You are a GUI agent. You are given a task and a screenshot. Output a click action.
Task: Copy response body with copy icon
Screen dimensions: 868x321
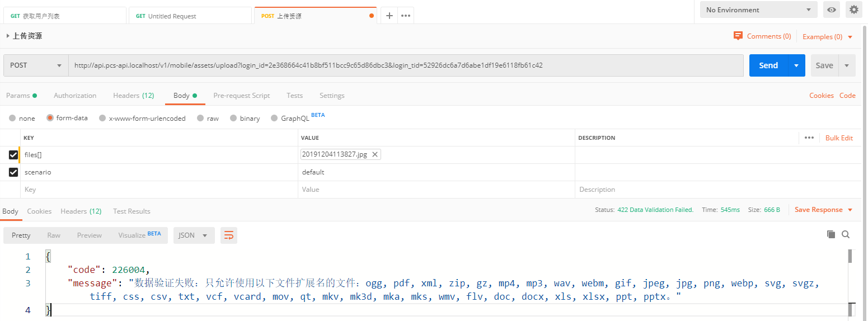coord(831,234)
